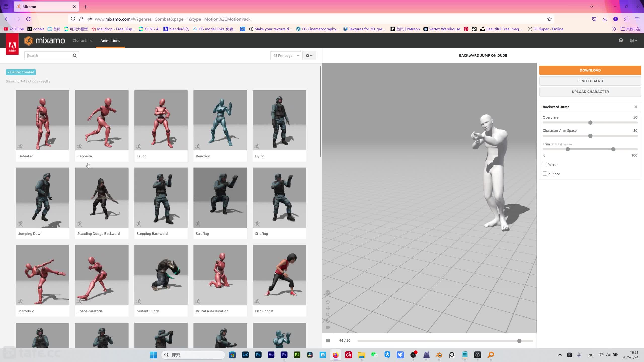Open the 48 Per page dropdown
Image resolution: width=644 pixels, height=362 pixels.
286,56
